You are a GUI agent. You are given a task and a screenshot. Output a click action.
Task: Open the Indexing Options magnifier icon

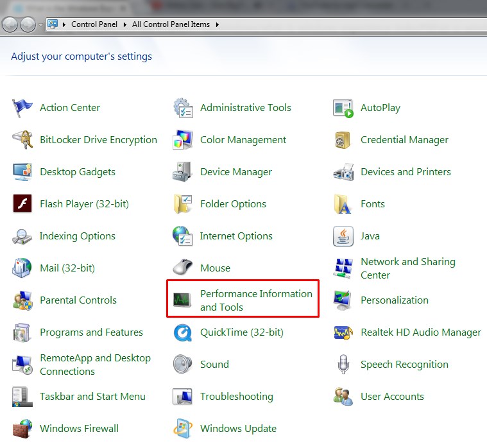[x=22, y=237]
